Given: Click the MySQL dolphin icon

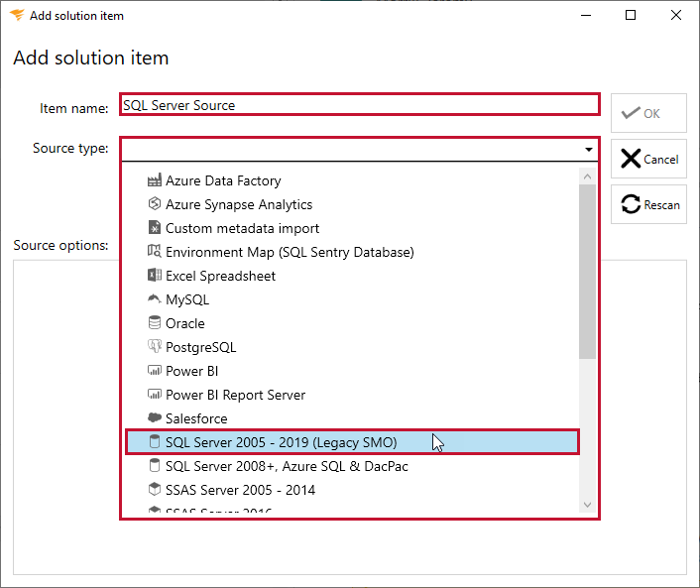Looking at the screenshot, I should click(154, 298).
